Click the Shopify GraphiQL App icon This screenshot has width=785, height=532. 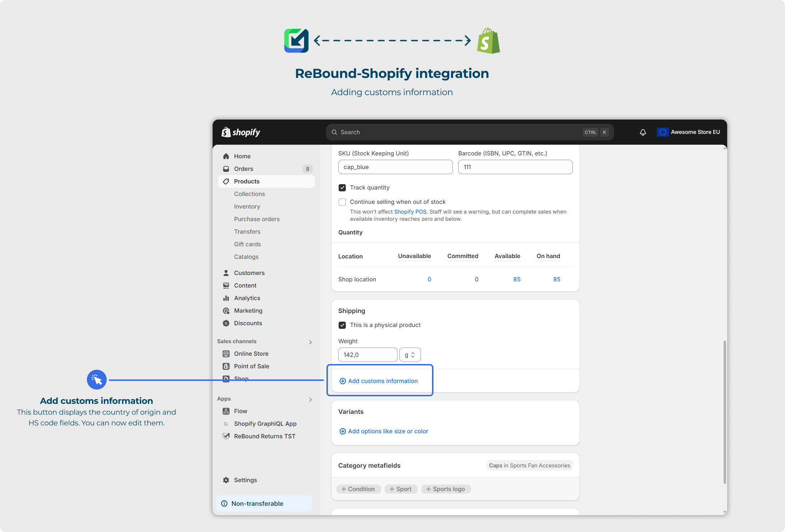click(x=226, y=424)
